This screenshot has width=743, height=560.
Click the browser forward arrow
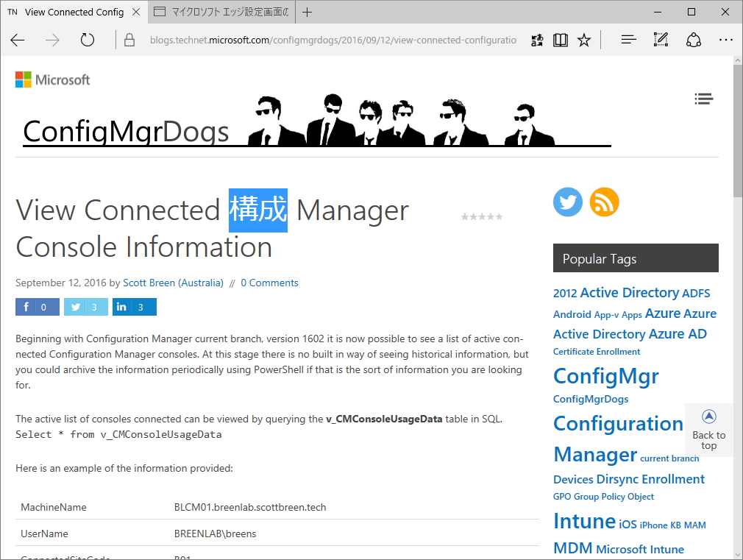(x=52, y=40)
